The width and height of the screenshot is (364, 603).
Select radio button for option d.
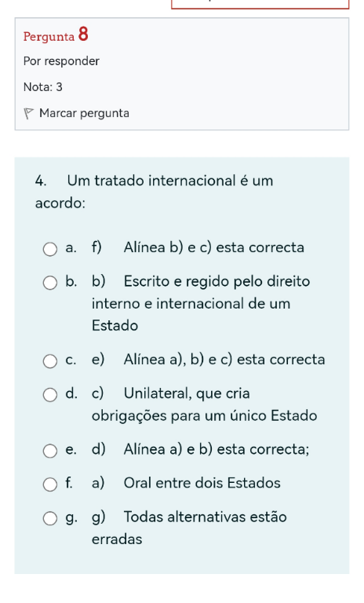[50, 395]
